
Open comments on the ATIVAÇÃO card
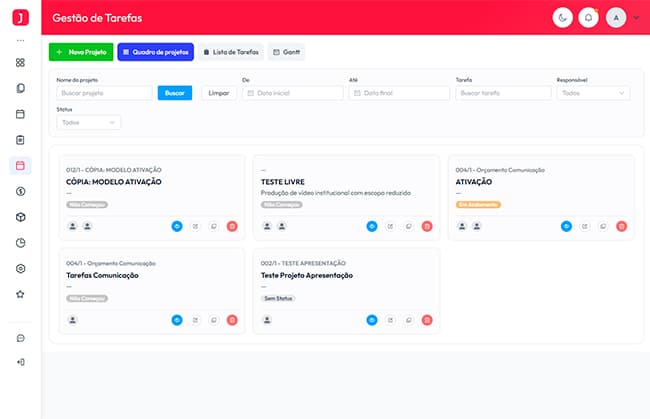(x=603, y=226)
